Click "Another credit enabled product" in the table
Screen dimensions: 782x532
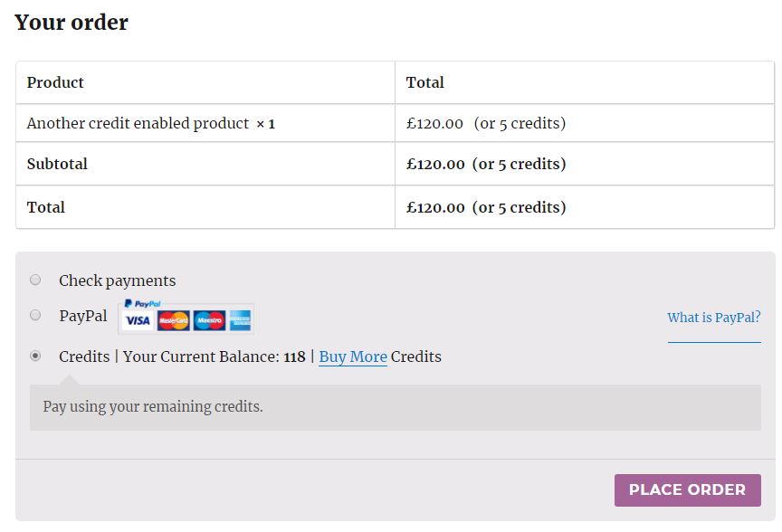(x=138, y=123)
